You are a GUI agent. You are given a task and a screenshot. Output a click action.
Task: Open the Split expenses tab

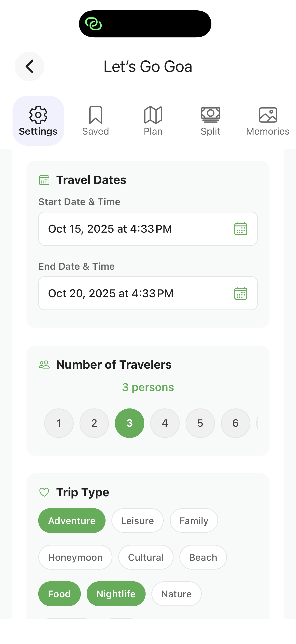(210, 121)
